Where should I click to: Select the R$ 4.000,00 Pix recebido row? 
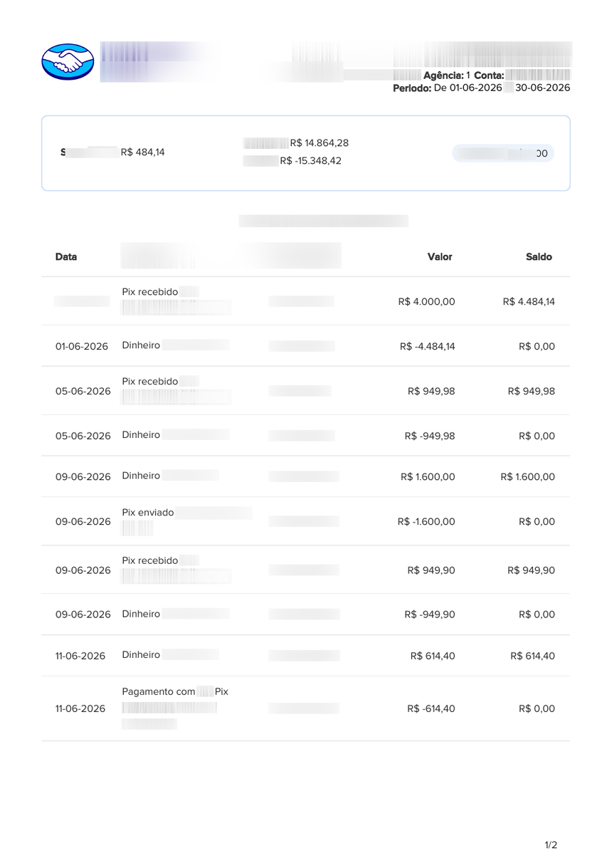tap(305, 301)
